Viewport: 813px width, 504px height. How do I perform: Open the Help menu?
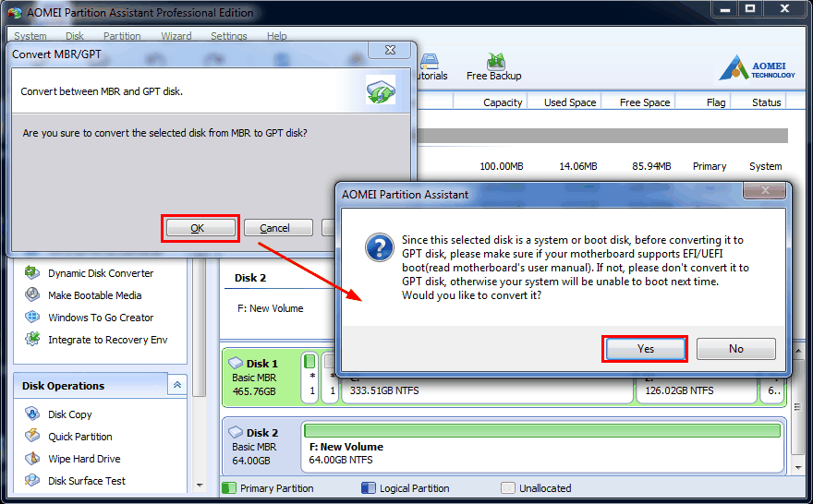[277, 36]
